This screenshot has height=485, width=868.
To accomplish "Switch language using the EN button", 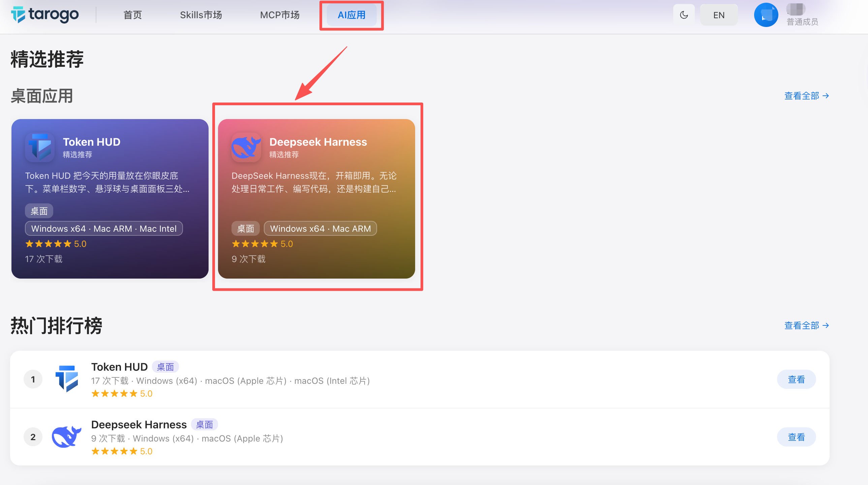I will point(719,15).
